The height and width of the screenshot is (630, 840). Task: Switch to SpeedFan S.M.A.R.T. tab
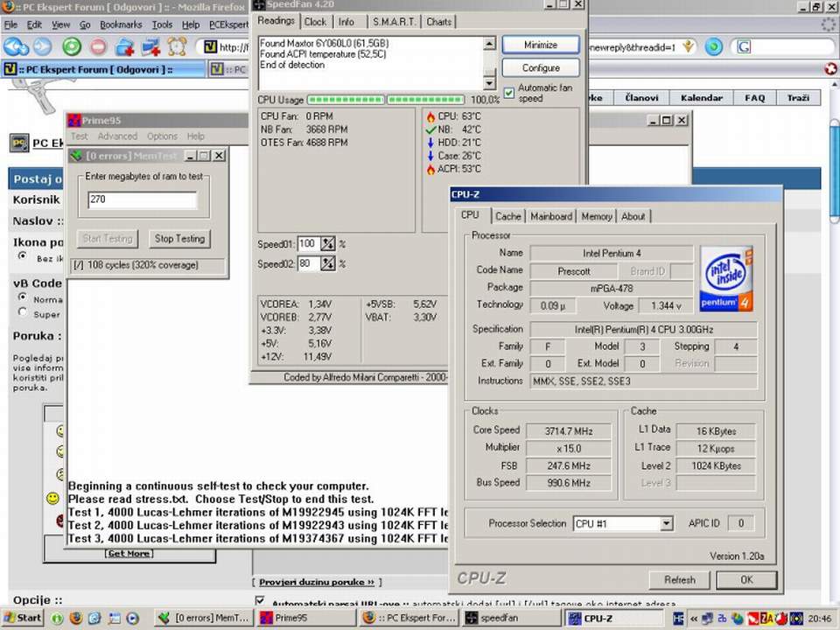(x=395, y=22)
